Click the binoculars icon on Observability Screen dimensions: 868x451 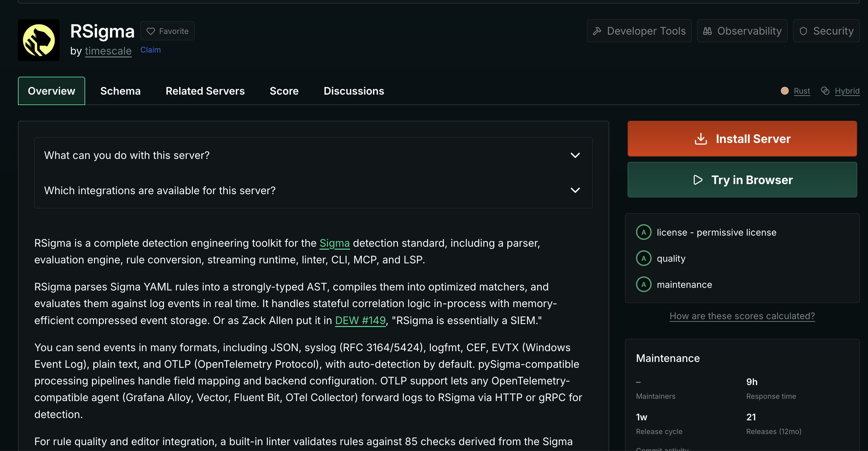tap(707, 31)
